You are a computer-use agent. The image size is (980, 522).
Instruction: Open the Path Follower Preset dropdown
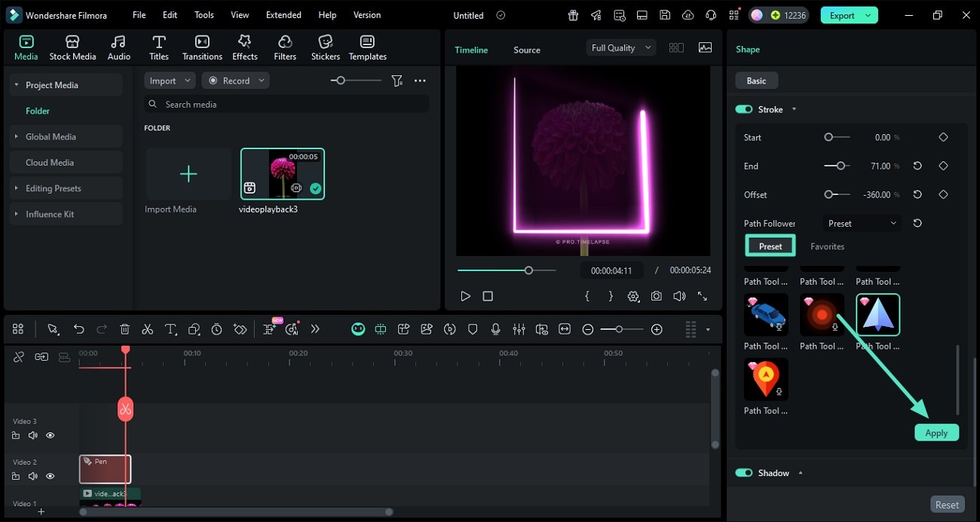(x=862, y=223)
